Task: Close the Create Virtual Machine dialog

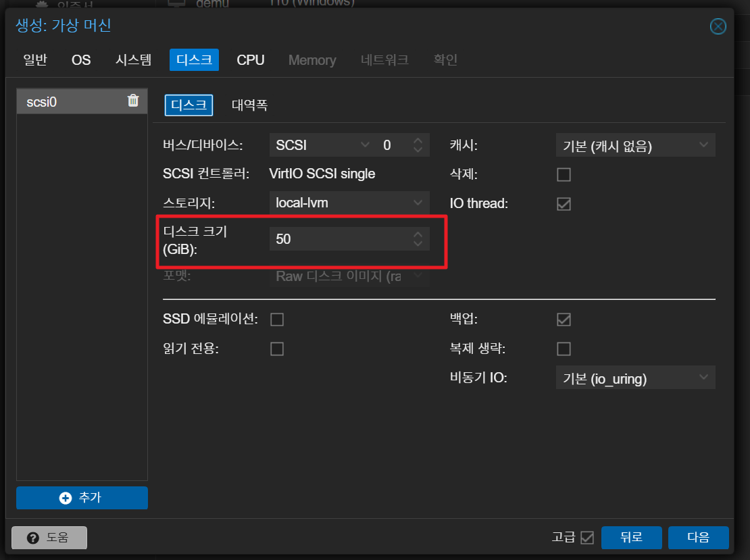Action: pyautogui.click(x=718, y=26)
